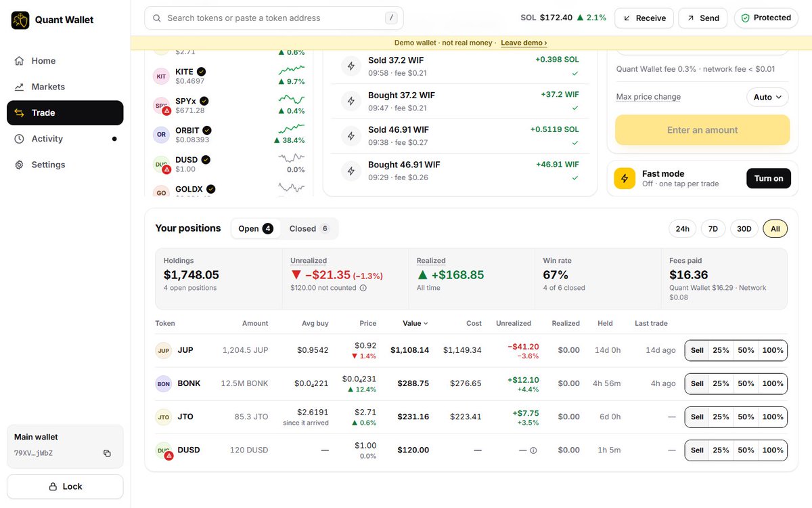Switch to the Open positions tab
812x508 pixels.
point(256,229)
